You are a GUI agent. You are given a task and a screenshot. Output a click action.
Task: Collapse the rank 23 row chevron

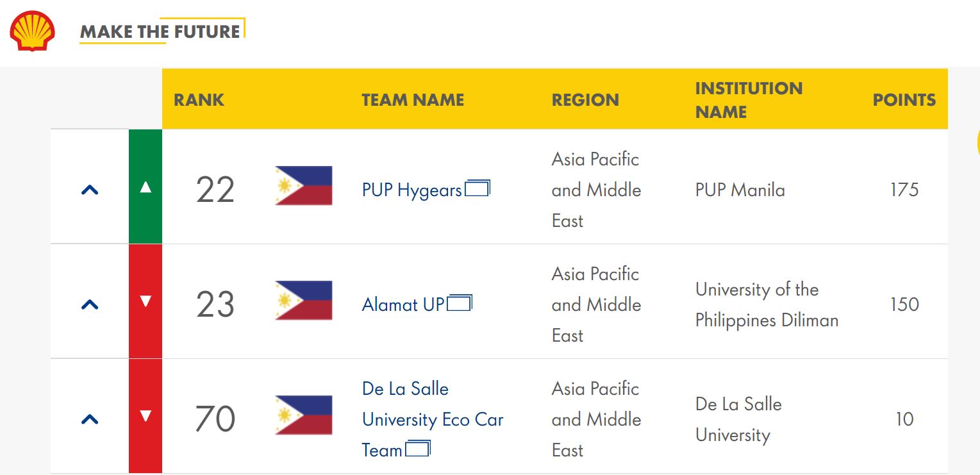[x=90, y=304]
